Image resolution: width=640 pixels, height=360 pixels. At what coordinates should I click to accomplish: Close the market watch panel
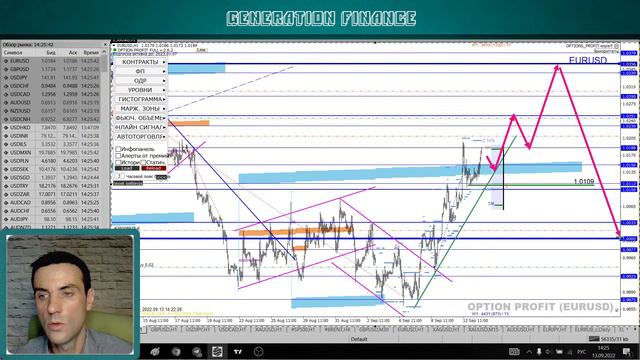tap(105, 44)
